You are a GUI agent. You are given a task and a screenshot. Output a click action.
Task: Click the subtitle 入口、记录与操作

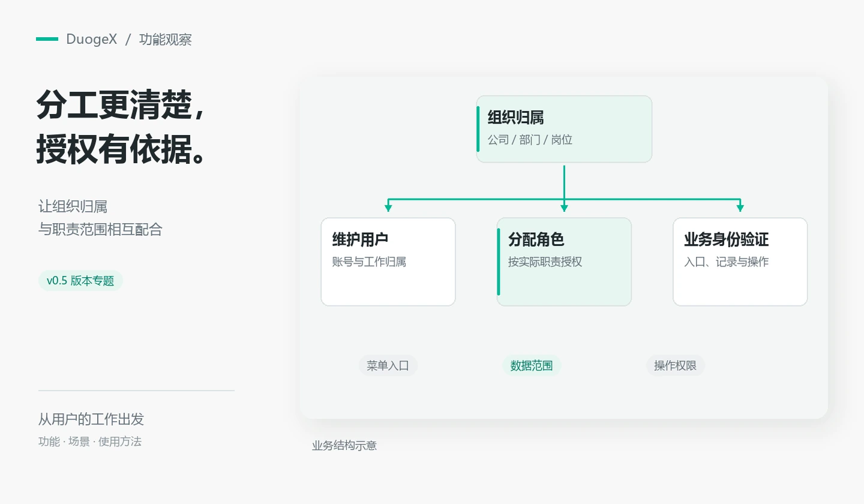(x=727, y=262)
